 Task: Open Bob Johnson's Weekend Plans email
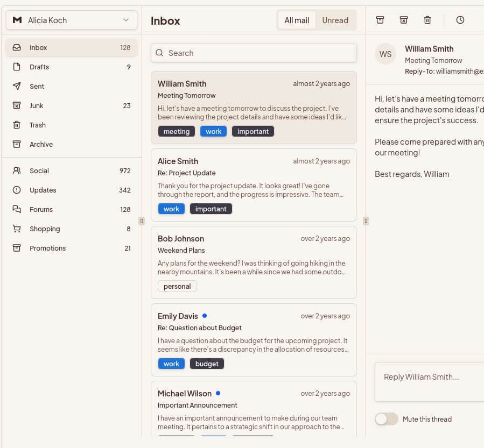tap(254, 262)
